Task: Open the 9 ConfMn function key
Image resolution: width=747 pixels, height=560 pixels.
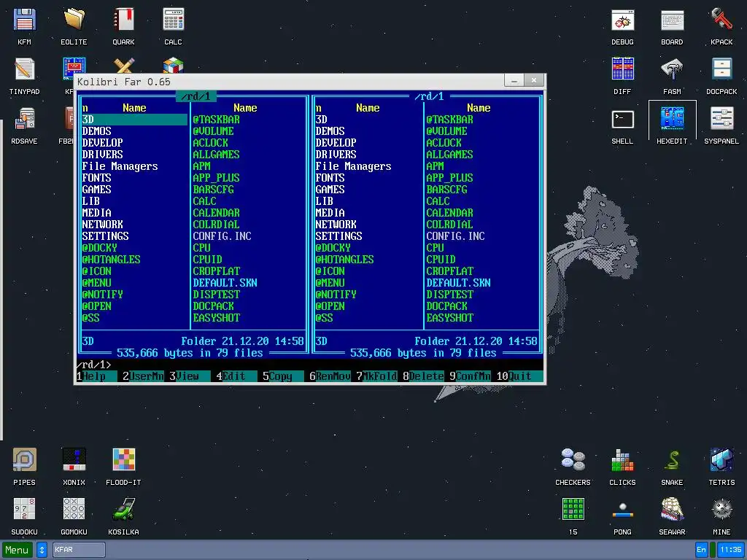Action: pyautogui.click(x=471, y=376)
